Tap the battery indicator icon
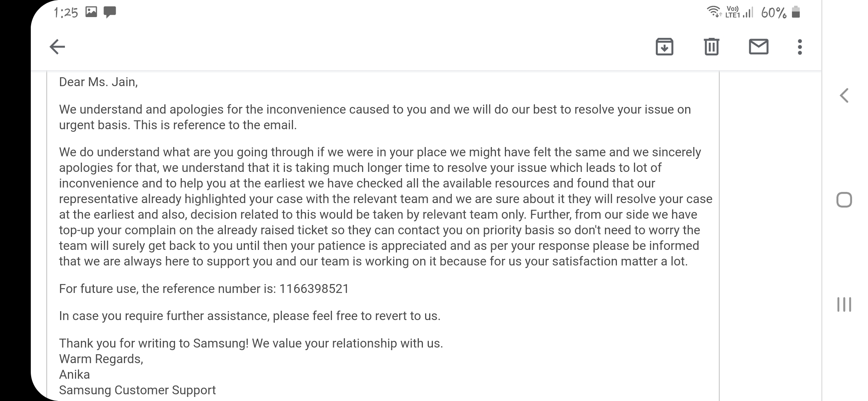 [x=796, y=12]
